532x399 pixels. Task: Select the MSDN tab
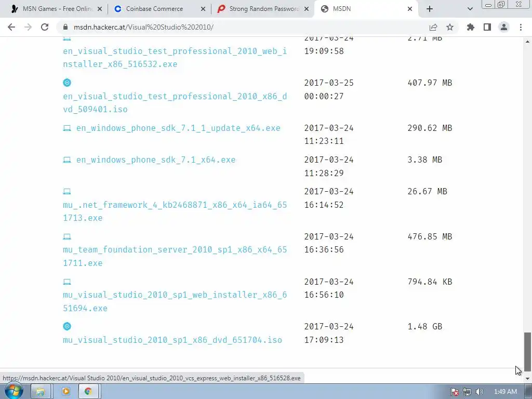365,9
